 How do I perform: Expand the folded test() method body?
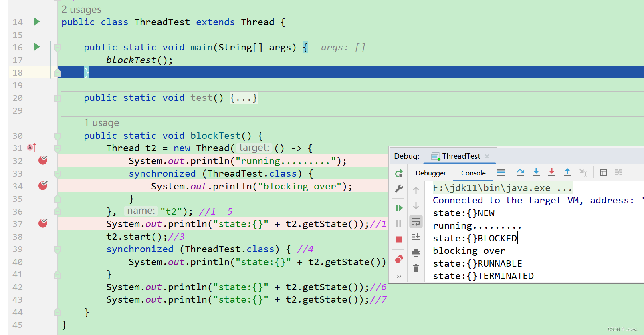pos(244,98)
